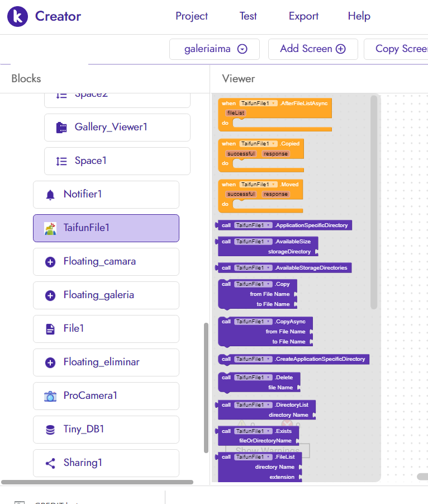This screenshot has height=504, width=428.
Task: Select the Gallery_Viewer1 block entry
Action: [117, 128]
